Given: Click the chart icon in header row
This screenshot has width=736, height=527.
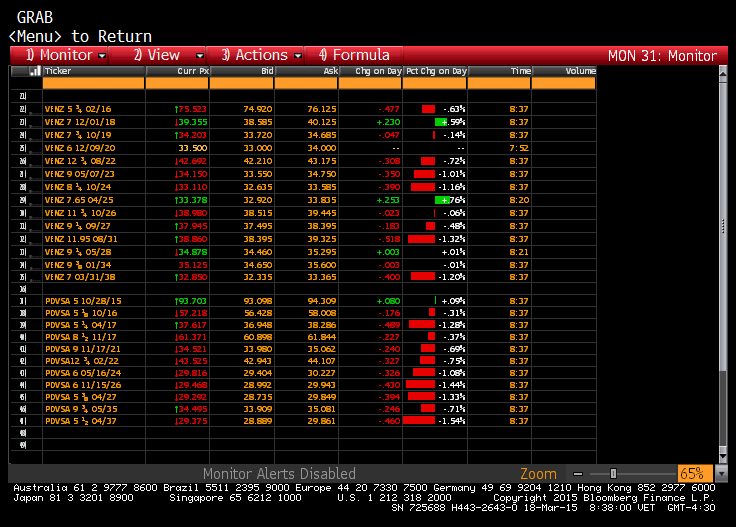Looking at the screenshot, I should click(35, 71).
